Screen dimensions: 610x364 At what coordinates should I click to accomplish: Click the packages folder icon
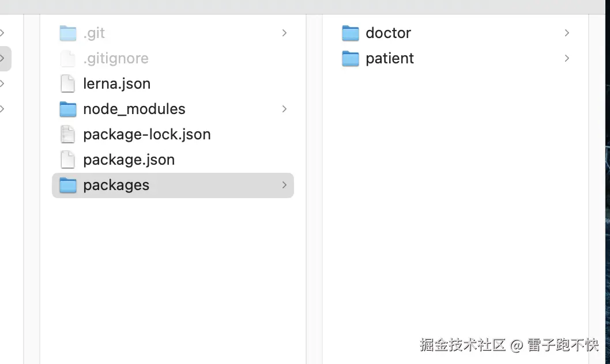click(x=67, y=185)
